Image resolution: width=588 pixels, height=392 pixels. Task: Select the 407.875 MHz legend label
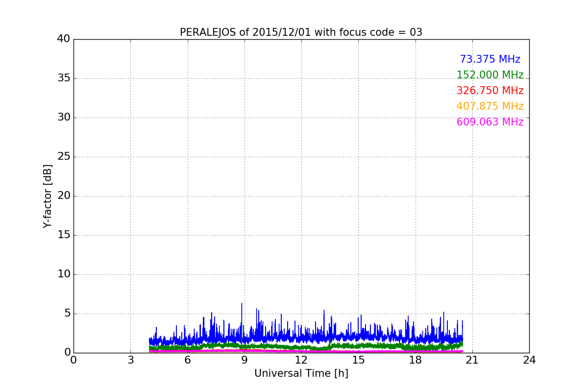(x=490, y=106)
